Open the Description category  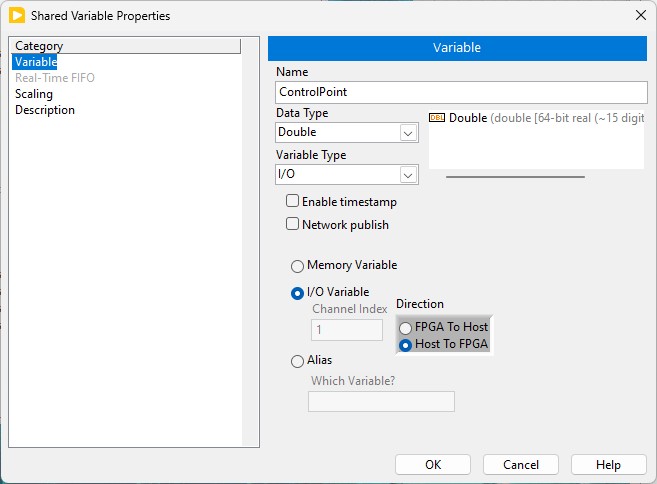pyautogui.click(x=45, y=110)
